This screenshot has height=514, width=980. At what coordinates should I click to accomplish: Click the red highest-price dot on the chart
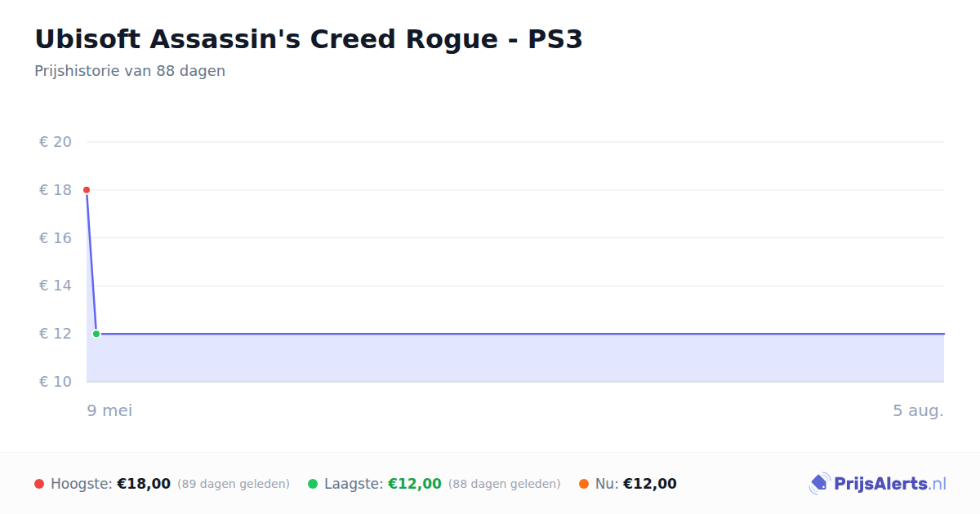point(87,190)
